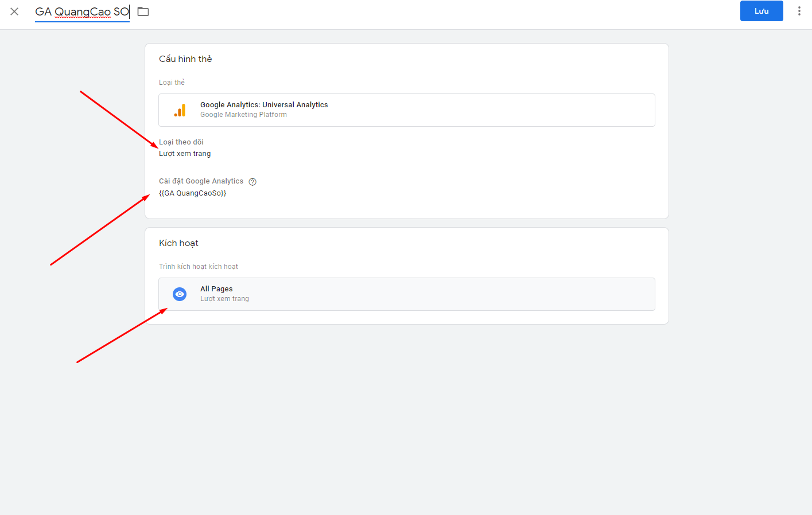Click the tag name field GA QuangCao SO
Viewport: 812px width, 515px height.
[82, 11]
